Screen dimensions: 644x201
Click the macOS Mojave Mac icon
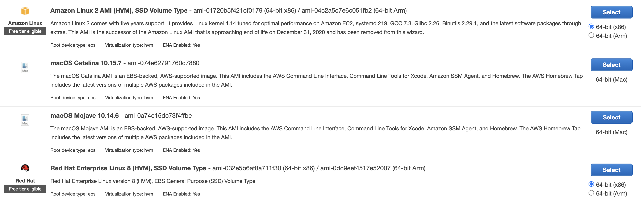(x=25, y=120)
